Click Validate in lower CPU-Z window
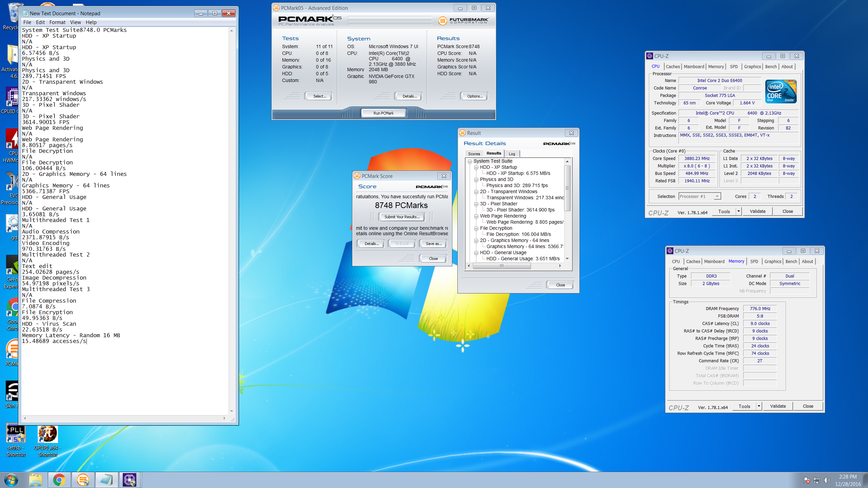The image size is (868, 488). 778,406
